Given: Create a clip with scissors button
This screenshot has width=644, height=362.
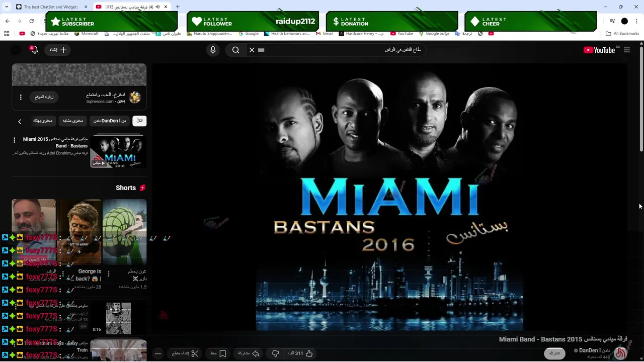Looking at the screenshot, I should pyautogui.click(x=186, y=353).
